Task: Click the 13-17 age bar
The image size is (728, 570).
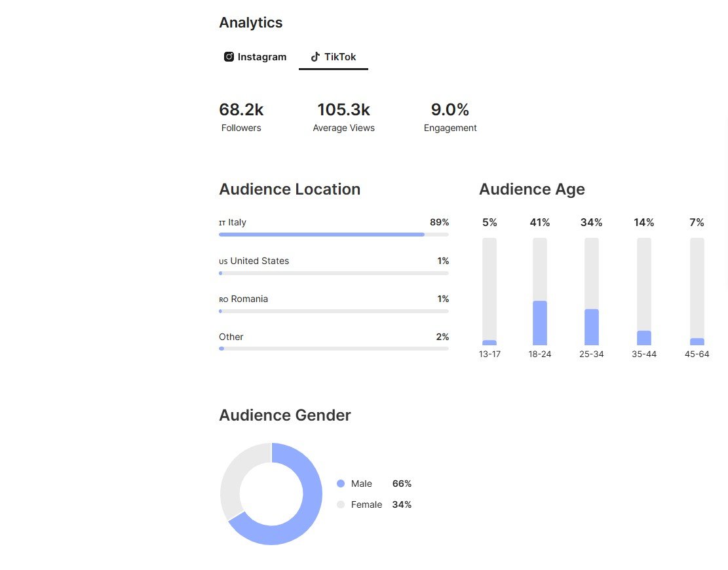Action: tap(489, 292)
